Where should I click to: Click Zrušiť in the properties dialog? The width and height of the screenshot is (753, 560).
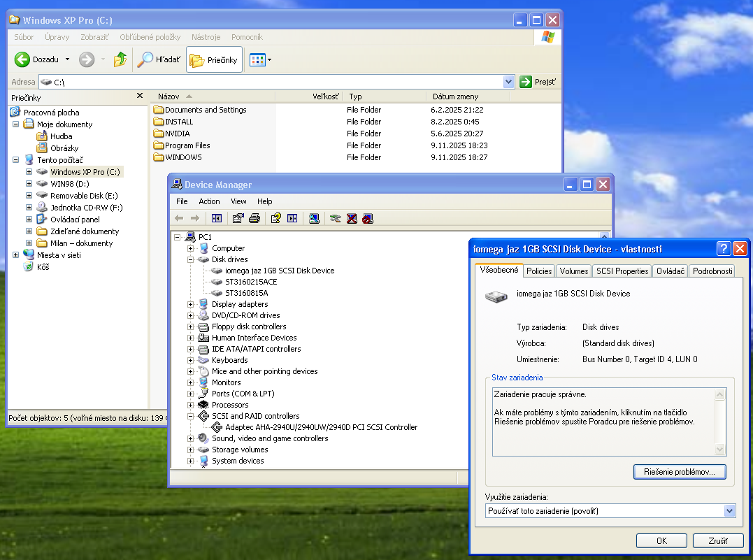(718, 541)
